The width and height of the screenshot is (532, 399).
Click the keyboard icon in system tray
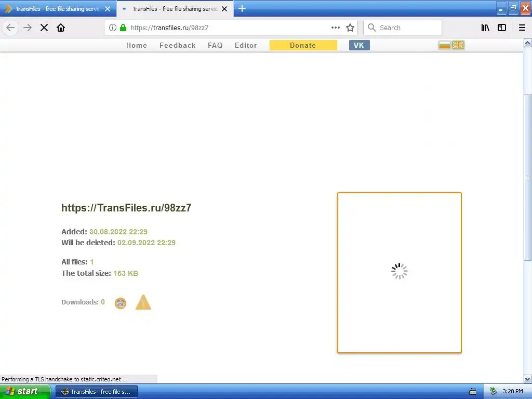click(473, 392)
